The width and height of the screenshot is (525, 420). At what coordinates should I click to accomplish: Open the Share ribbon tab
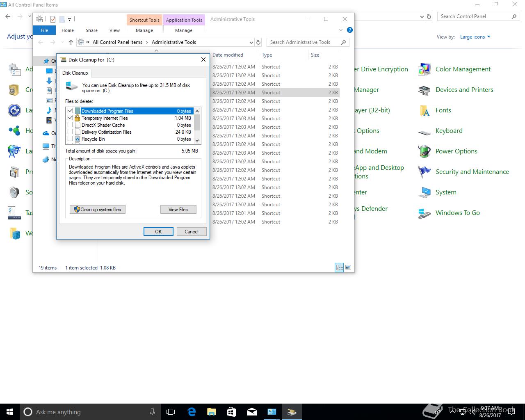91,30
